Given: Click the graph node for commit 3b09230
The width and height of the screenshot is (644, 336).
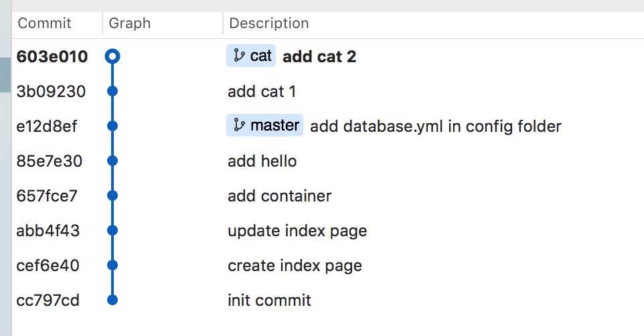Looking at the screenshot, I should (x=112, y=91).
